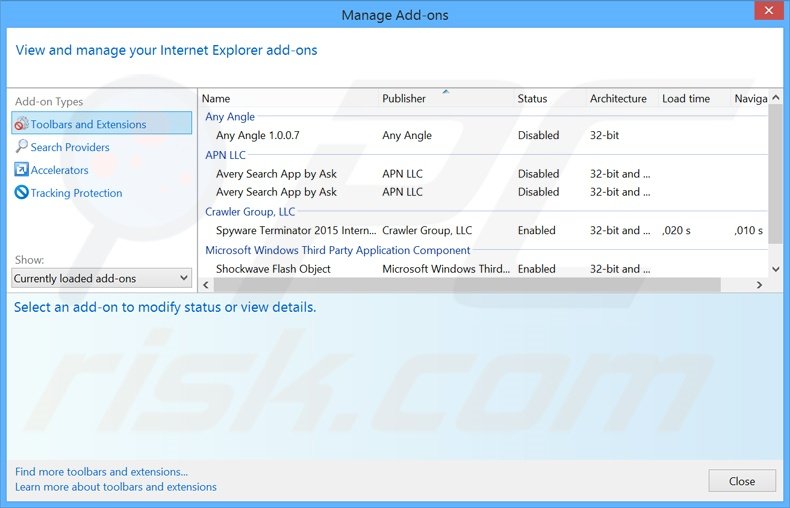Click horizontal scrollbar left arrow
Image resolution: width=790 pixels, height=508 pixels.
coord(206,285)
